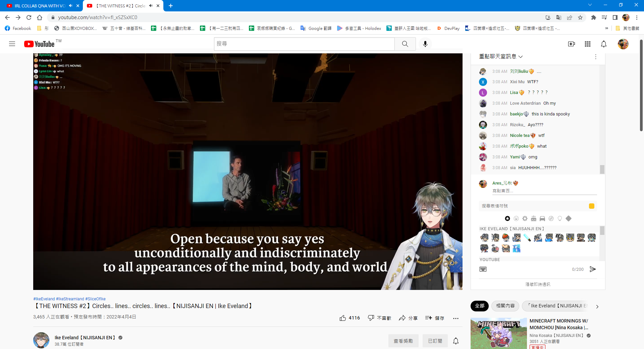Click the yellow emoji skin tone selector
This screenshot has width=644, height=349.
point(592,206)
